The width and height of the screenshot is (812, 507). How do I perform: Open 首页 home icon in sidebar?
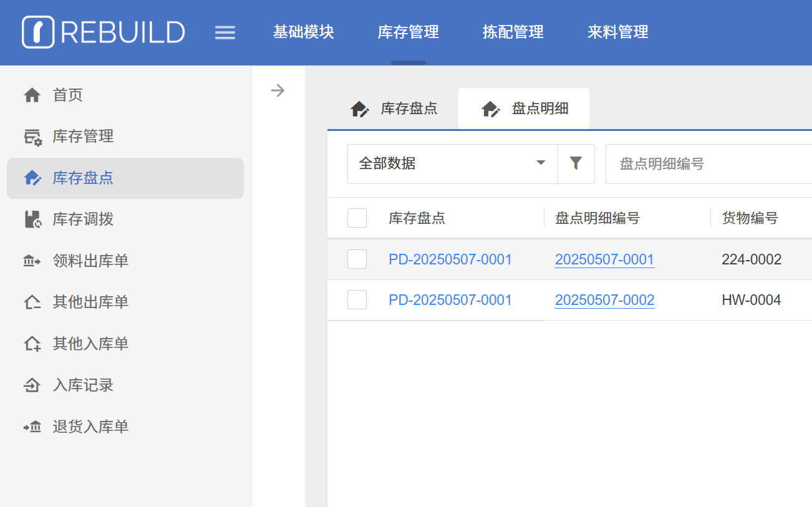pyautogui.click(x=32, y=95)
